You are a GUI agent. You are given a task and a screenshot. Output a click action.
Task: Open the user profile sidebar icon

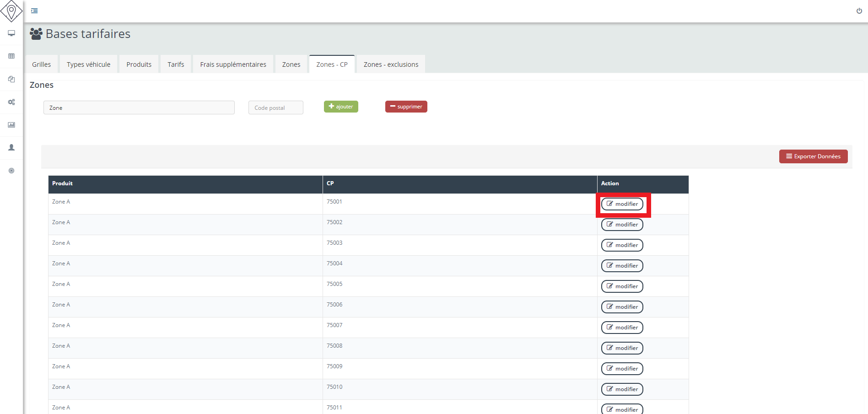11,148
